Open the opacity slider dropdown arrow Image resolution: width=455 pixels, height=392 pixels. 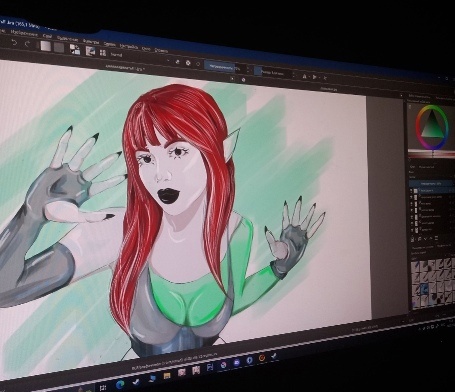pos(248,70)
